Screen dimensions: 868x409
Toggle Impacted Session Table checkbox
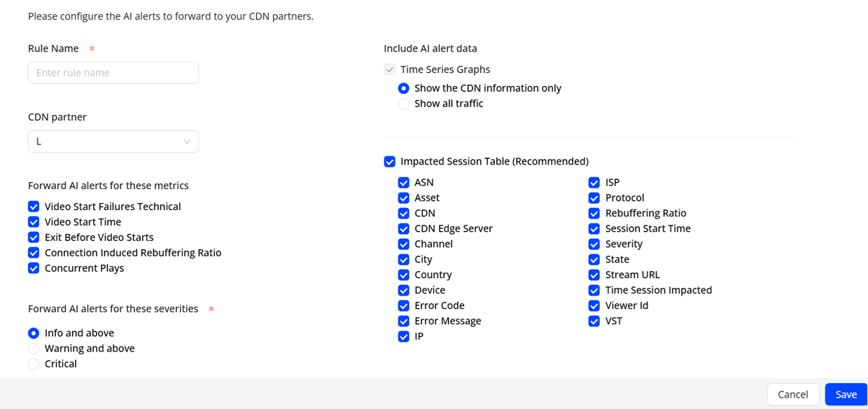point(390,162)
